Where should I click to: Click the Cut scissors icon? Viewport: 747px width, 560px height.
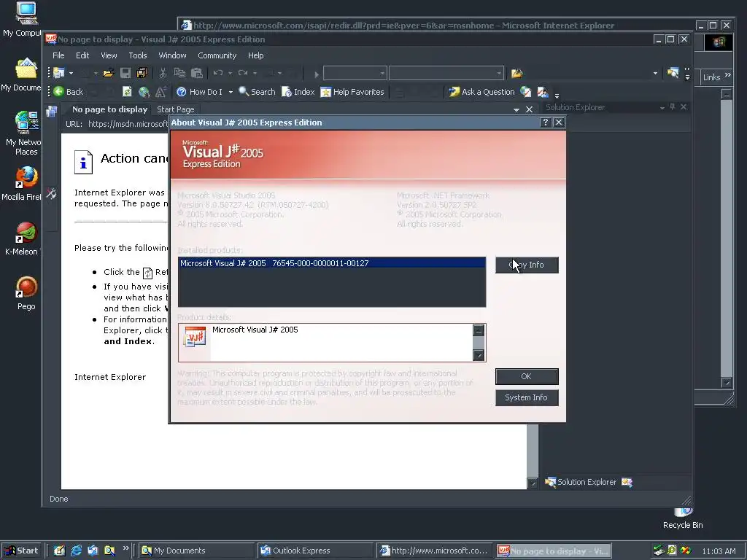(x=163, y=73)
